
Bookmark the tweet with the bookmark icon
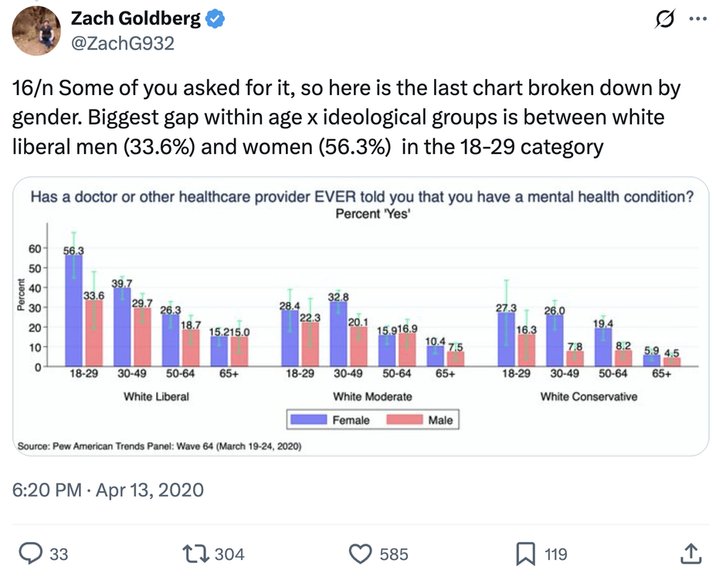[526, 554]
